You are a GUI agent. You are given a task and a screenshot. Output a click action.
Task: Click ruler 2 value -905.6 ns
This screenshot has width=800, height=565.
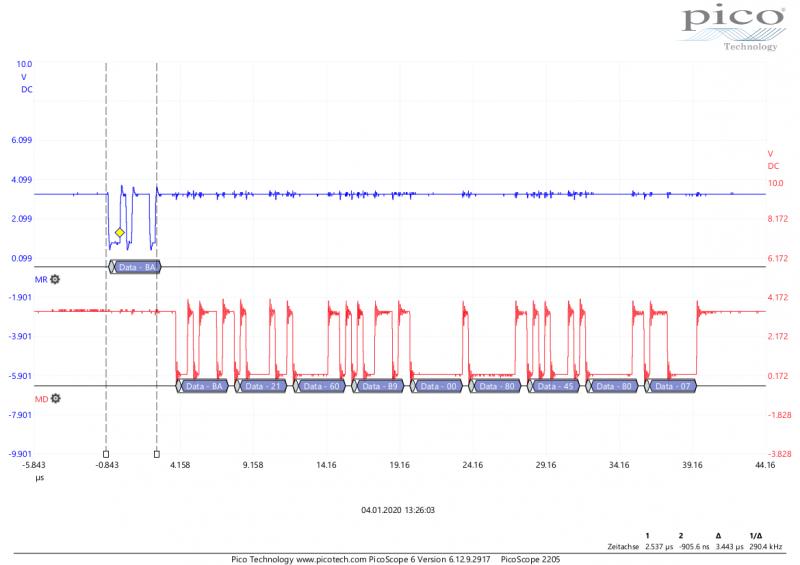click(x=694, y=546)
